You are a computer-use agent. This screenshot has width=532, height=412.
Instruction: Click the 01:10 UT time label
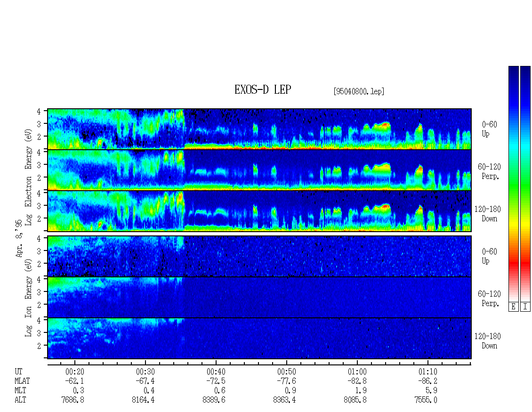pos(427,372)
